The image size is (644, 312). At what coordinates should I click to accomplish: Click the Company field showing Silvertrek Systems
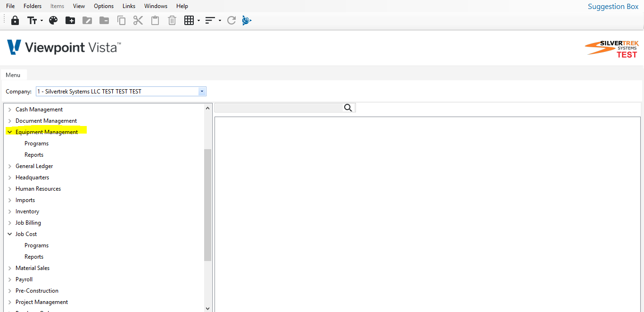click(x=117, y=92)
